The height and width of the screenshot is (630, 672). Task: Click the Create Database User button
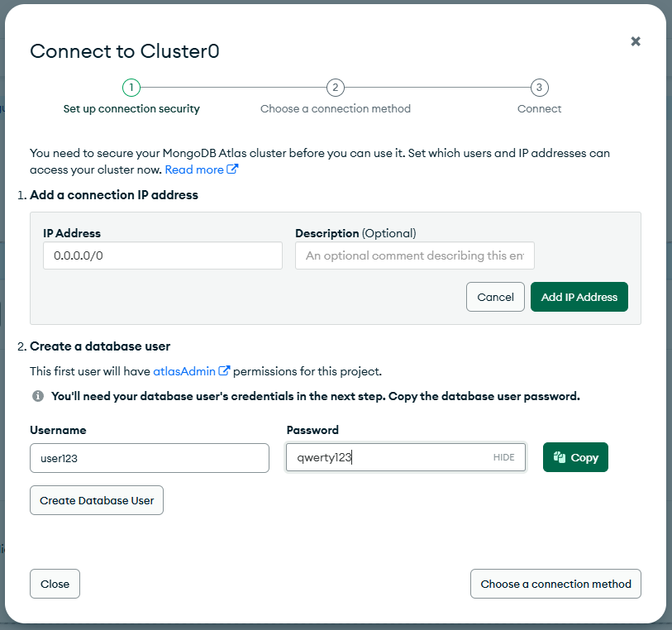tap(97, 500)
